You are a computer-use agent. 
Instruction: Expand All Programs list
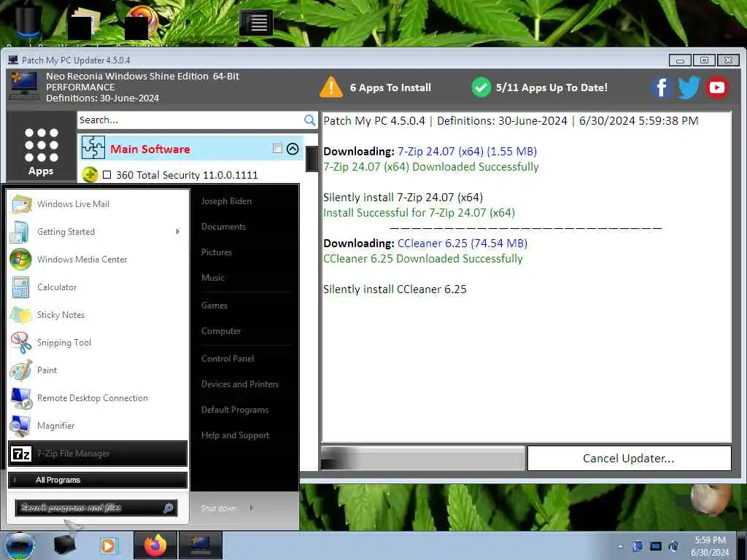[x=98, y=480]
